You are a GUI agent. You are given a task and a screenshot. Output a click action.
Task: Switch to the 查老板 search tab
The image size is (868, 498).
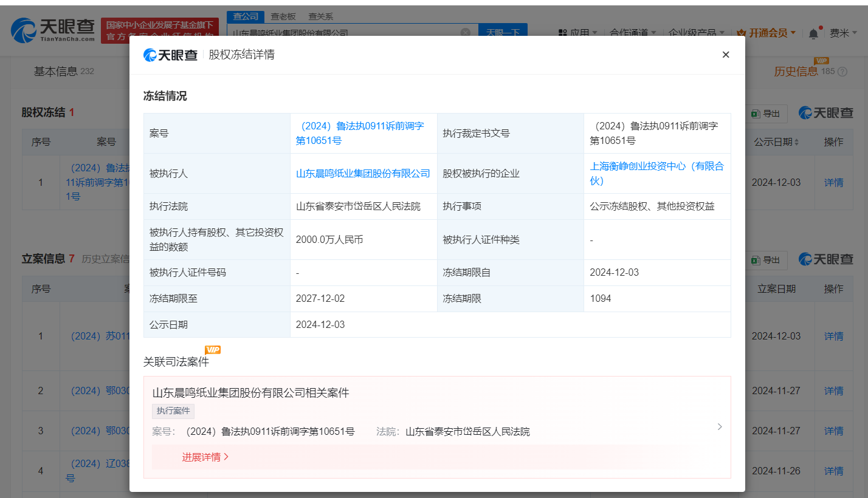[x=283, y=16]
